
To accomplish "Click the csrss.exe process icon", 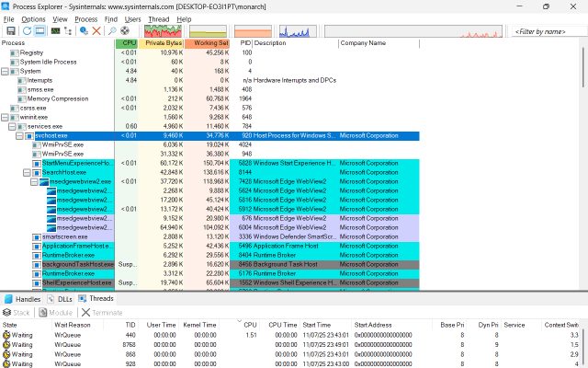I will pyautogui.click(x=15, y=109).
